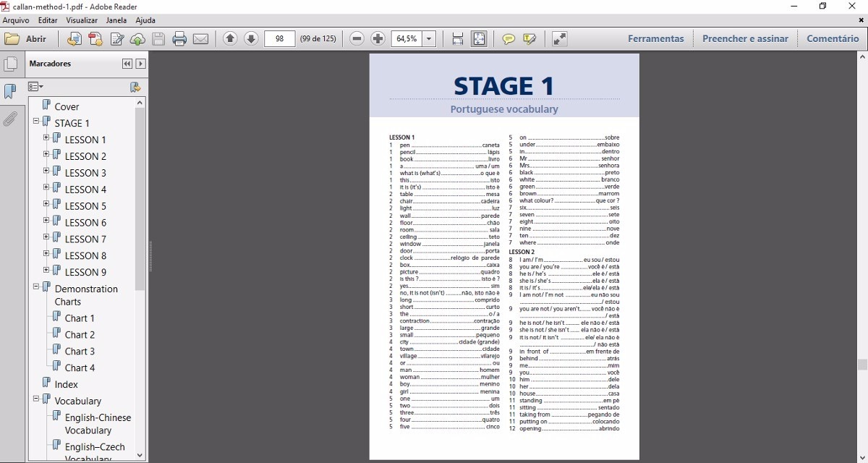
Task: Click the zoom percentage field 64,5%
Action: pyautogui.click(x=407, y=38)
